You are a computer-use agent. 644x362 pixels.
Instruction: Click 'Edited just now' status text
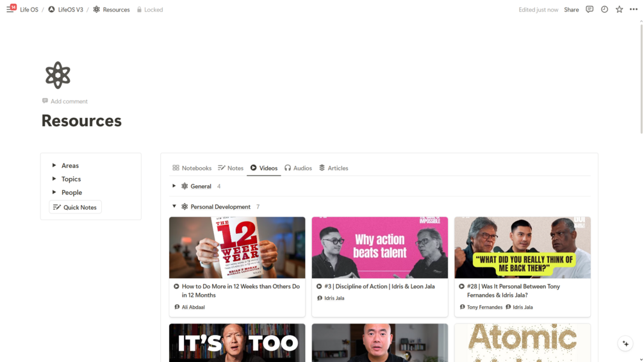click(x=538, y=10)
